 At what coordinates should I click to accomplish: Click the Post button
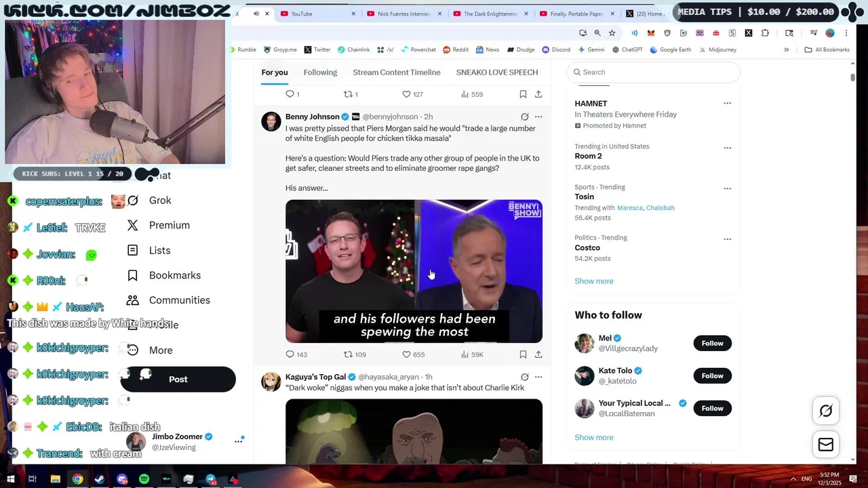(178, 379)
